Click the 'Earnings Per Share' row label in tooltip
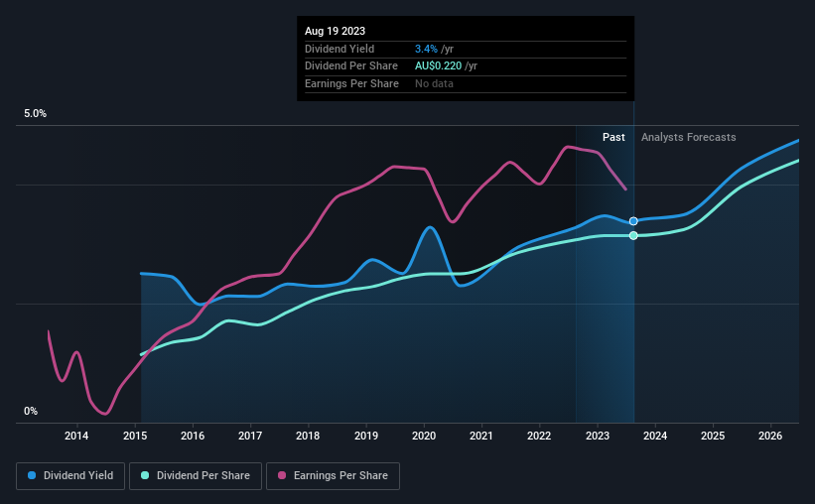815x504 pixels. (351, 83)
